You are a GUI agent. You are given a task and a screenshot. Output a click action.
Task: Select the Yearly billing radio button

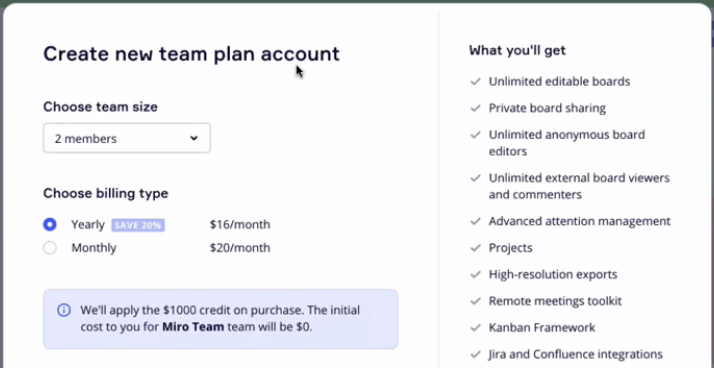point(50,225)
